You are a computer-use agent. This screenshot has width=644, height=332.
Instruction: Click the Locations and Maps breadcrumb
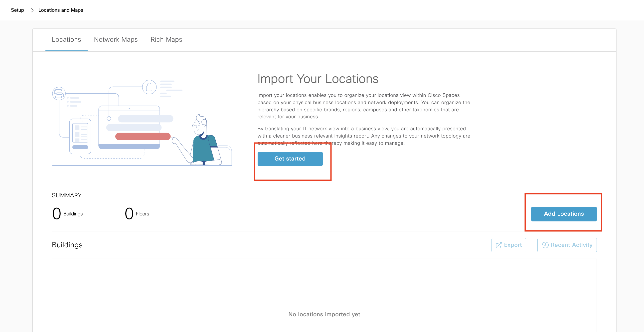pyautogui.click(x=60, y=10)
